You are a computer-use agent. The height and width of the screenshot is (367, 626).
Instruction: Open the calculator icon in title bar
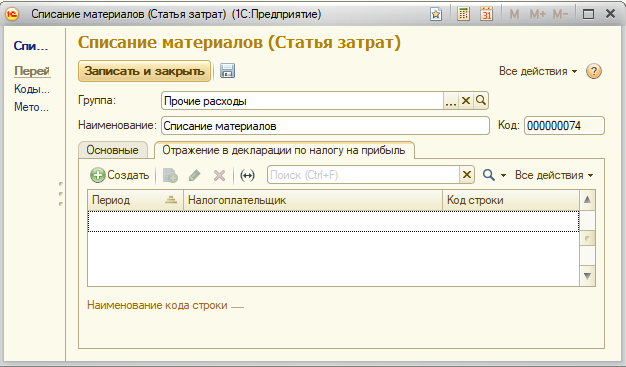point(463,14)
